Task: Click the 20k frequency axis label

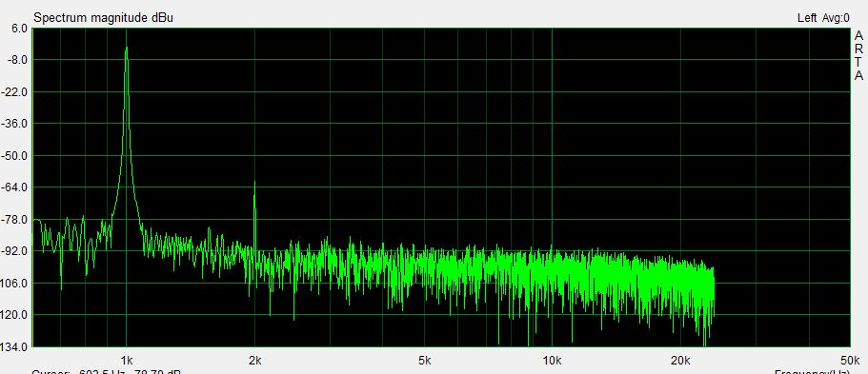Action: (680, 360)
